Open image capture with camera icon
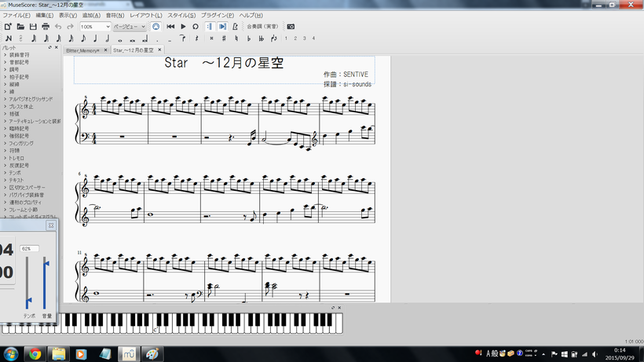 pos(291,27)
